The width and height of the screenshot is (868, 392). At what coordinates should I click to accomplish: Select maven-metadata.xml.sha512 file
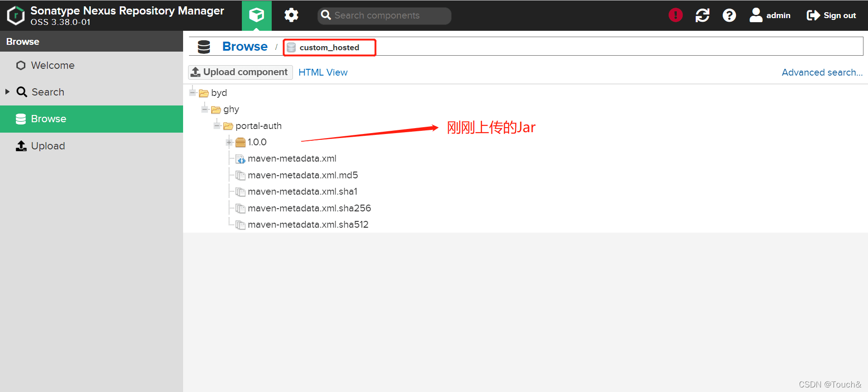[308, 225]
